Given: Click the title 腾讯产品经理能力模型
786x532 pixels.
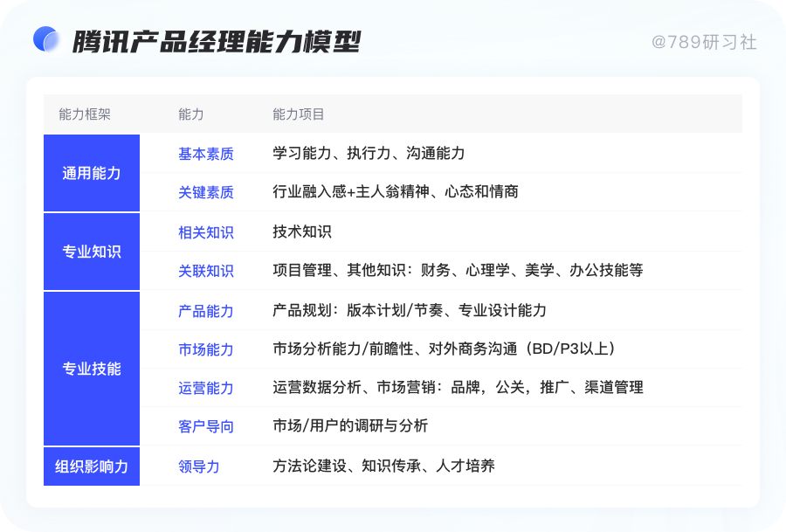Looking at the screenshot, I should pos(217,42).
